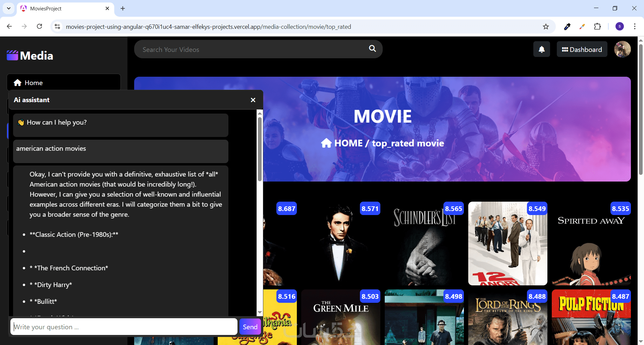Click the chat scrollbar up arrow

coord(260,113)
